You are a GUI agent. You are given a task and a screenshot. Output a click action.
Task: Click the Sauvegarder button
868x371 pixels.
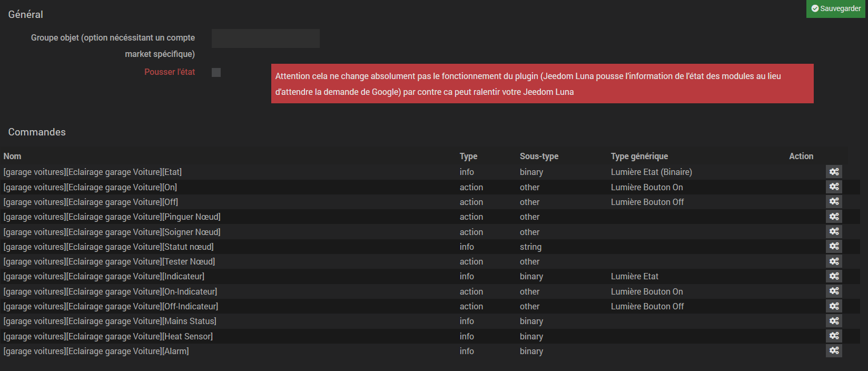(x=836, y=9)
